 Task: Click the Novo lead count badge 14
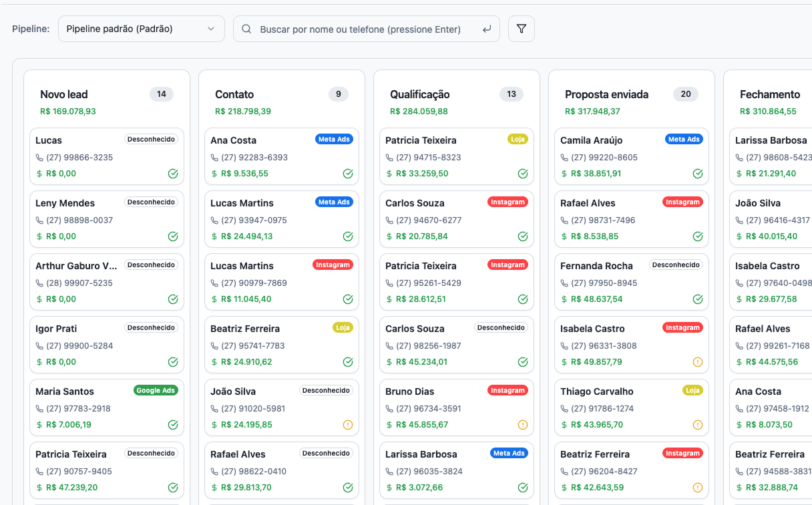coord(162,94)
